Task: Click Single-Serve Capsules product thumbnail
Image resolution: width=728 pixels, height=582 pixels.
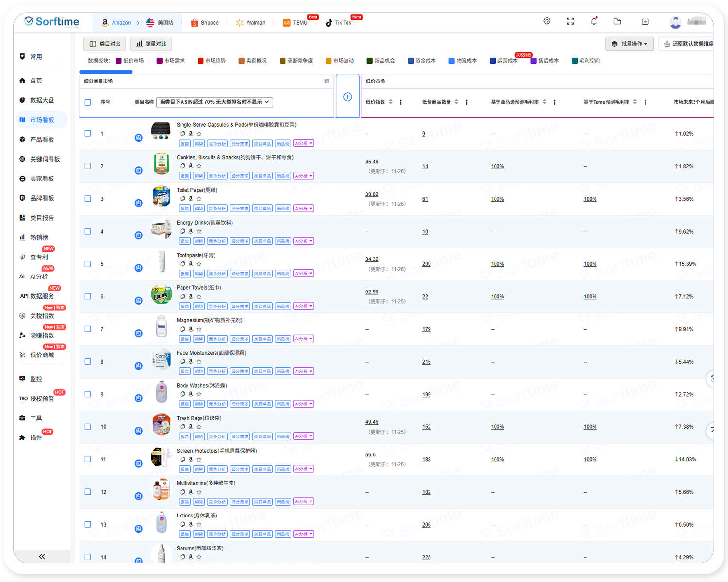Action: (161, 130)
